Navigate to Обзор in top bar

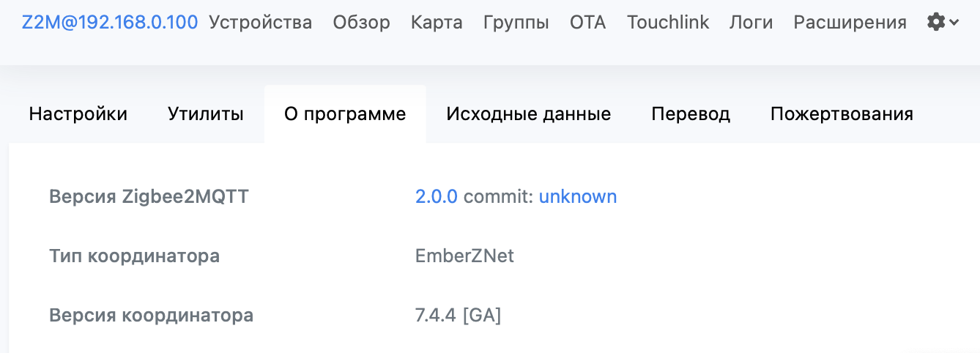361,23
